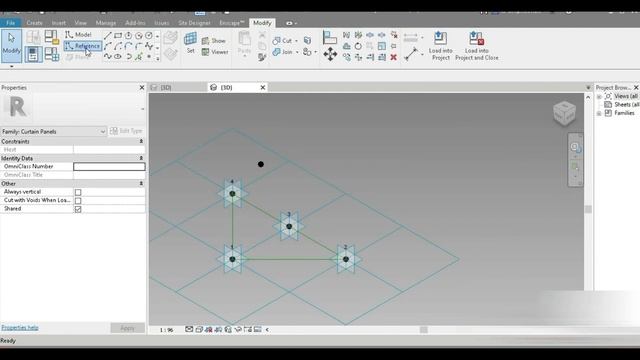
Task: Click the Apply button
Action: click(x=127, y=328)
